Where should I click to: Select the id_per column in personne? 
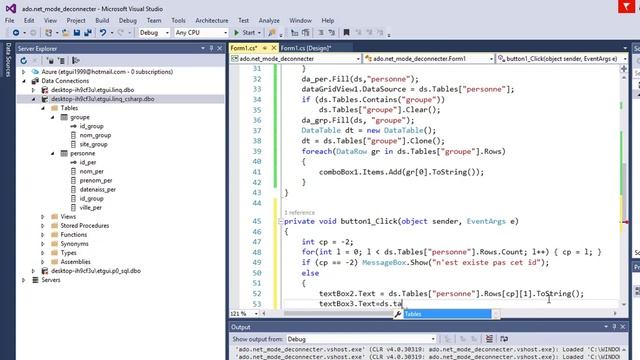tap(88, 162)
